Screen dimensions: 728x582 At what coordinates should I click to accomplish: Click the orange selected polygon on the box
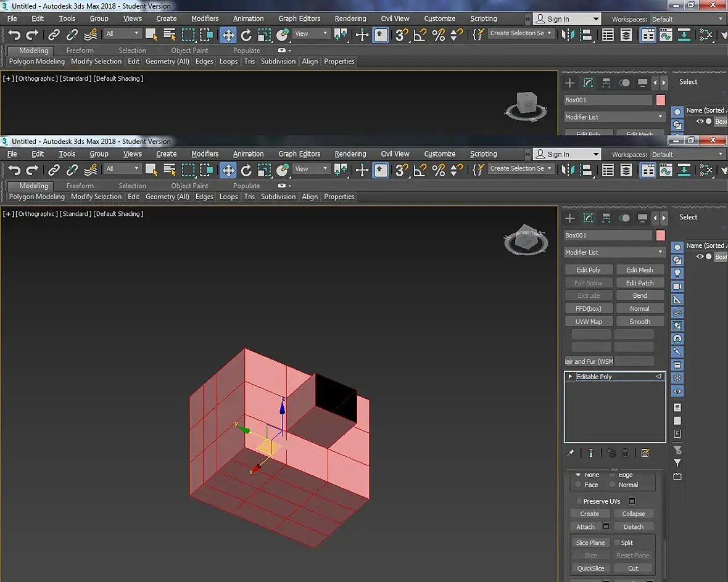click(267, 448)
